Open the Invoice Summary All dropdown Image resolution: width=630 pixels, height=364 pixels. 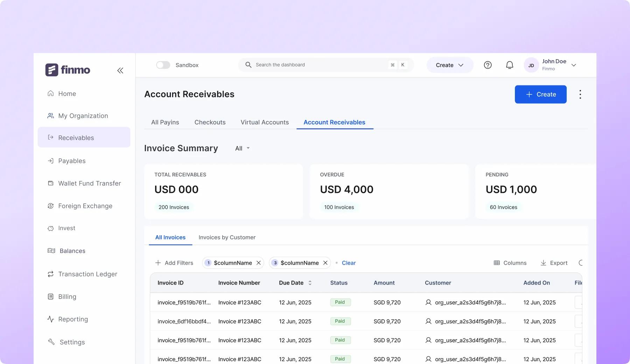[x=242, y=148]
